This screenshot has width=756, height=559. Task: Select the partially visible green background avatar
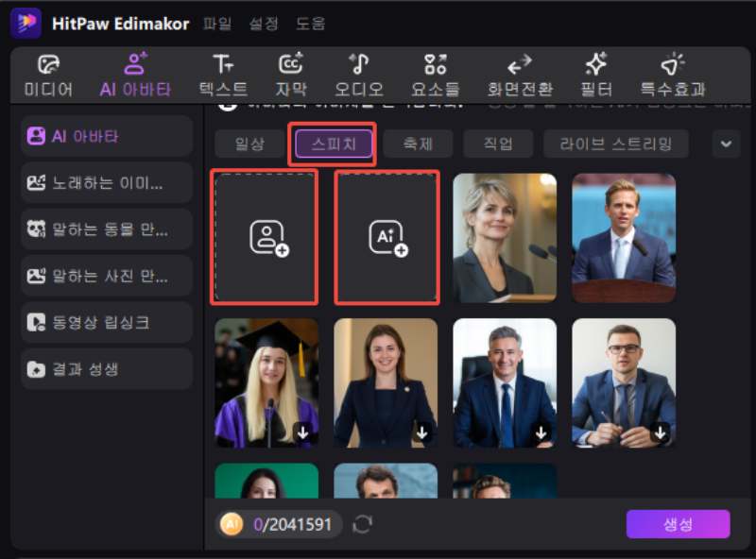click(266, 481)
